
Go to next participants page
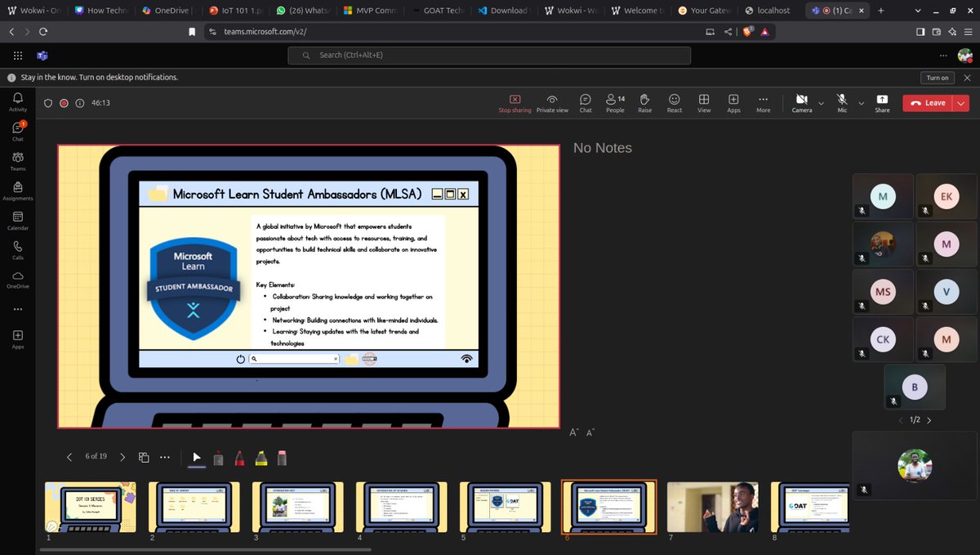click(929, 420)
